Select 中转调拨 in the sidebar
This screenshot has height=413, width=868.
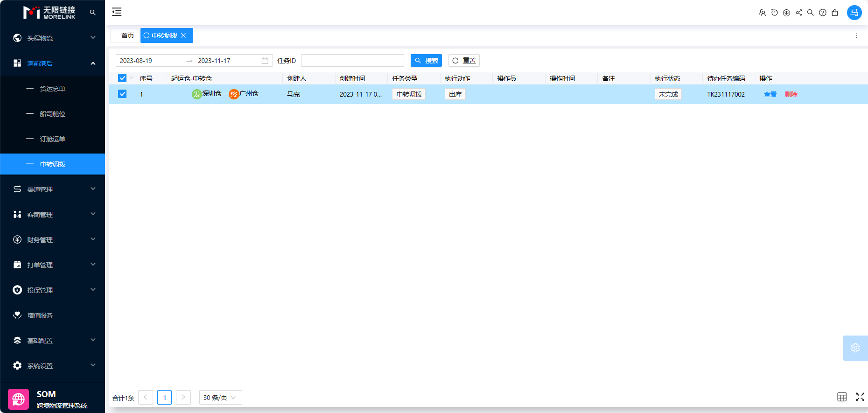pyautogui.click(x=53, y=164)
